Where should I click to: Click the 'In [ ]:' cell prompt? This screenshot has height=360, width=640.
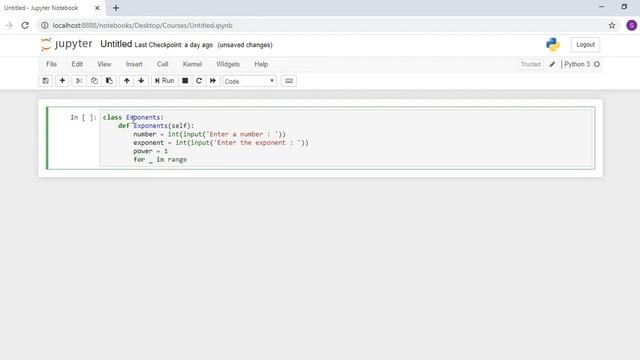click(83, 117)
